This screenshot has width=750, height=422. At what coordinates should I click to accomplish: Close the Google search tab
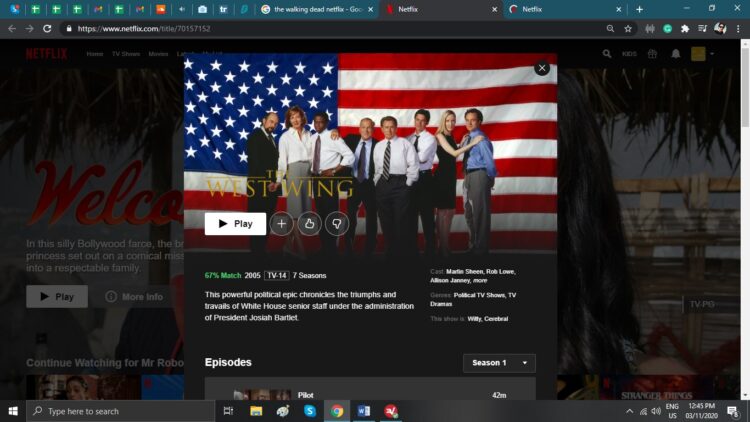pos(371,9)
